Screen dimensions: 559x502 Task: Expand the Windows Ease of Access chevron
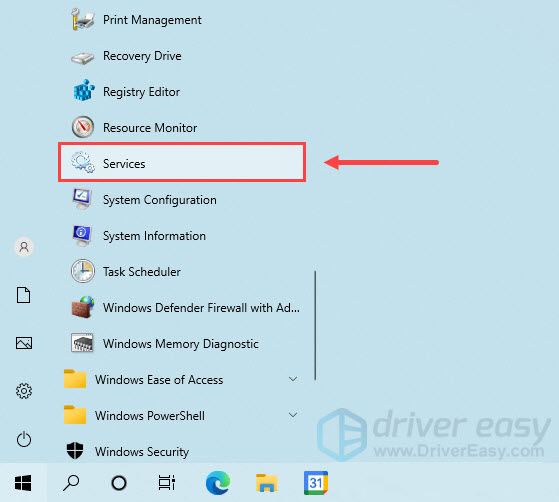coord(293,379)
